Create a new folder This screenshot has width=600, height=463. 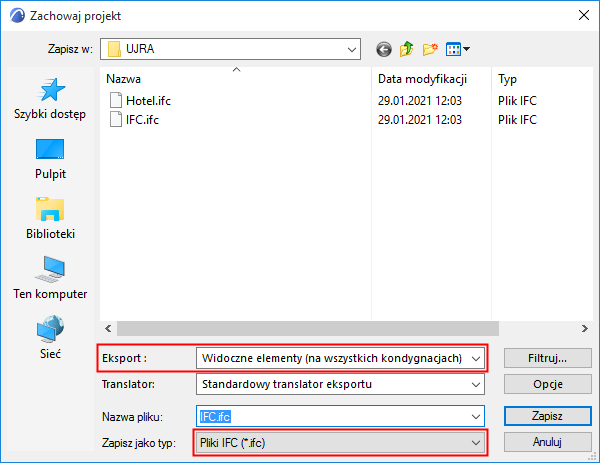pos(430,49)
